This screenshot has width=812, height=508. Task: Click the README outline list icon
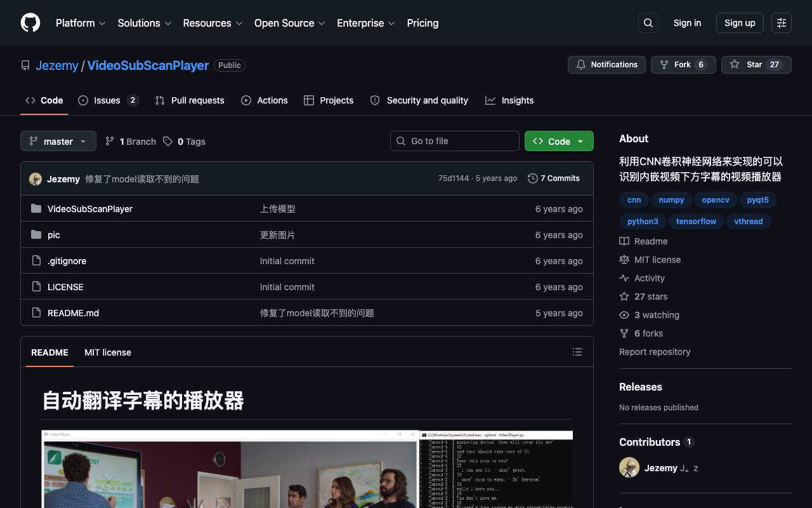coord(577,352)
